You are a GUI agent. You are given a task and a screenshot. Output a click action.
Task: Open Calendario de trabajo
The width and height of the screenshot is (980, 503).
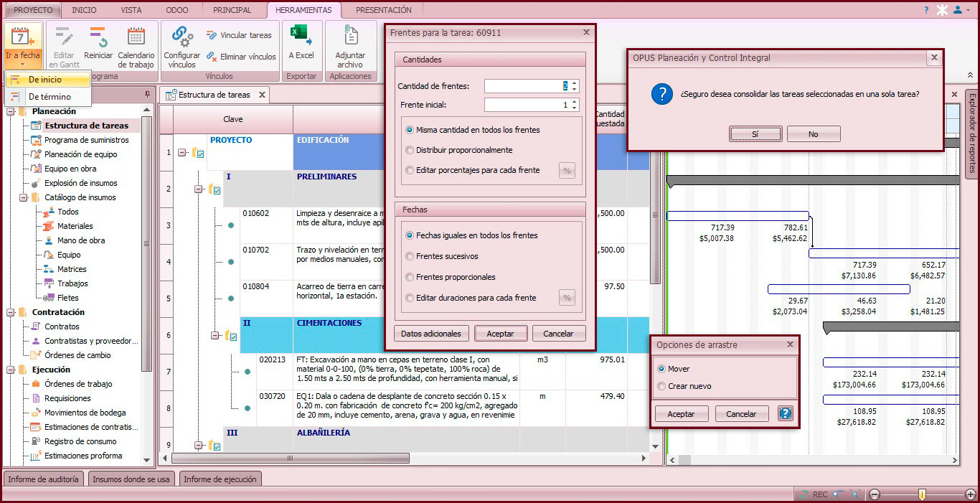click(x=136, y=48)
